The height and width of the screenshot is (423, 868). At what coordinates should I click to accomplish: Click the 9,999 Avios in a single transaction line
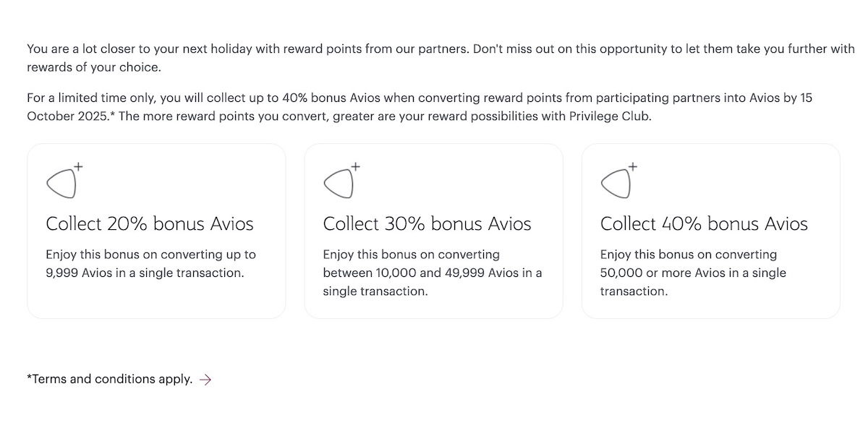[145, 273]
